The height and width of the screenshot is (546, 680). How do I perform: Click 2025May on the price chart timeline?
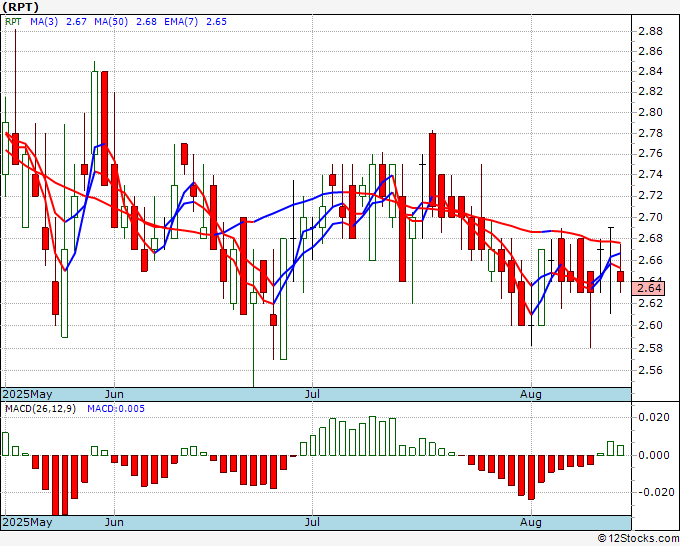pos(27,394)
